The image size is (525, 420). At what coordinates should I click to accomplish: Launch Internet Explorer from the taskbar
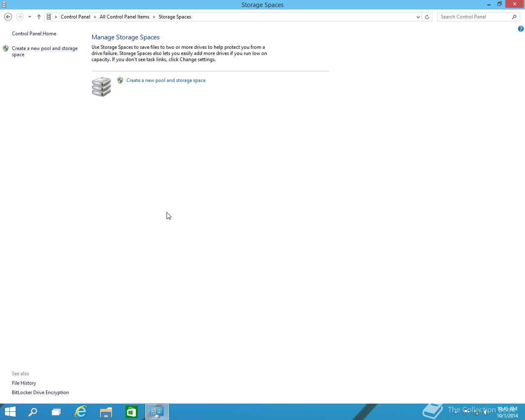pos(81,412)
